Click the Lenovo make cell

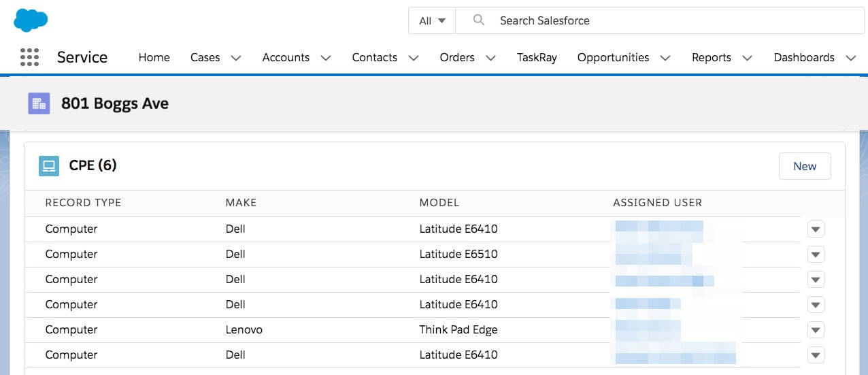244,329
